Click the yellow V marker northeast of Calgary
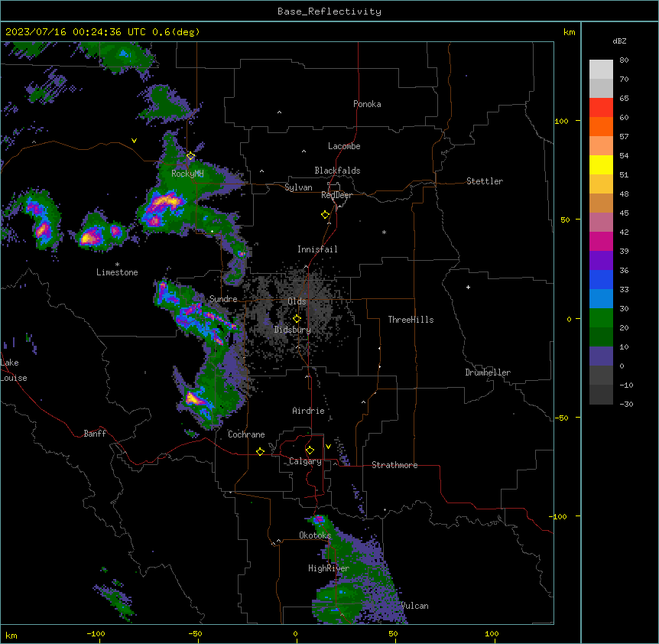This screenshot has width=659, height=644. [x=328, y=447]
